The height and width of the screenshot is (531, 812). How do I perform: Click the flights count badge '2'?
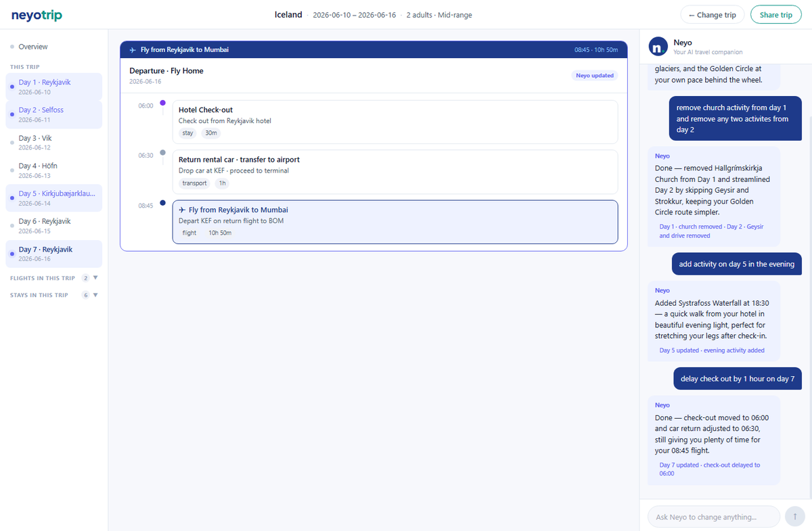(85, 278)
